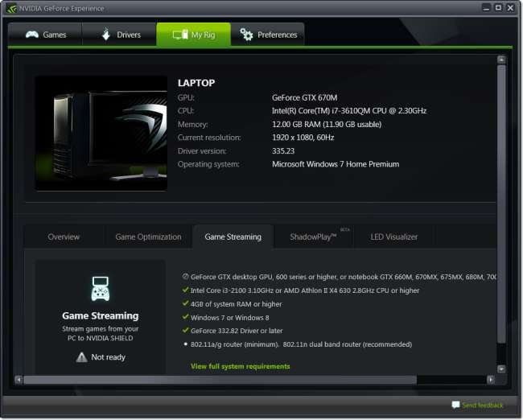The width and height of the screenshot is (523, 420).
Task: Click the Drivers download icon
Action: click(106, 35)
